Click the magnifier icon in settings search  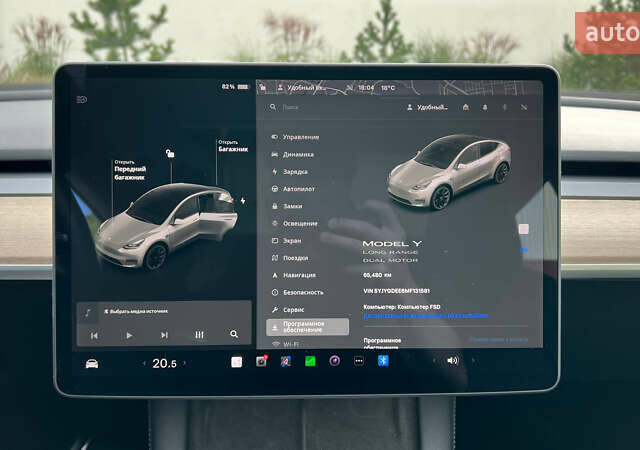tap(273, 107)
